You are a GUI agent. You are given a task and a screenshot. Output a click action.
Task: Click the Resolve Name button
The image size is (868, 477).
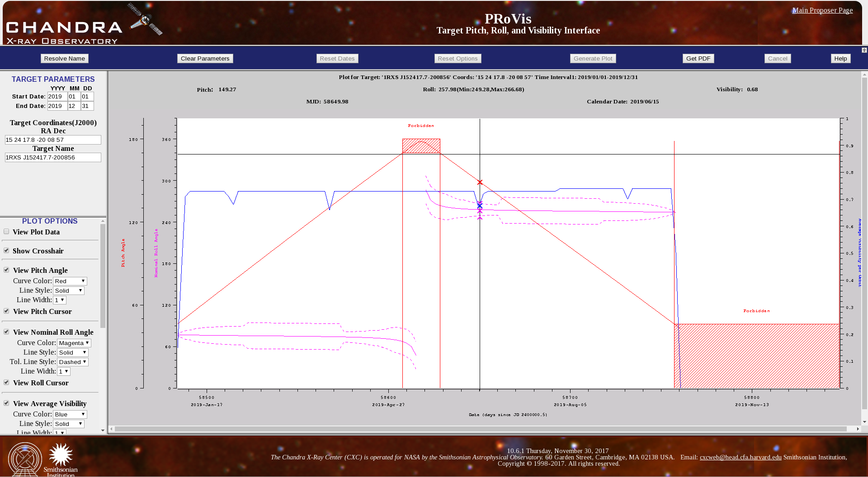click(65, 58)
